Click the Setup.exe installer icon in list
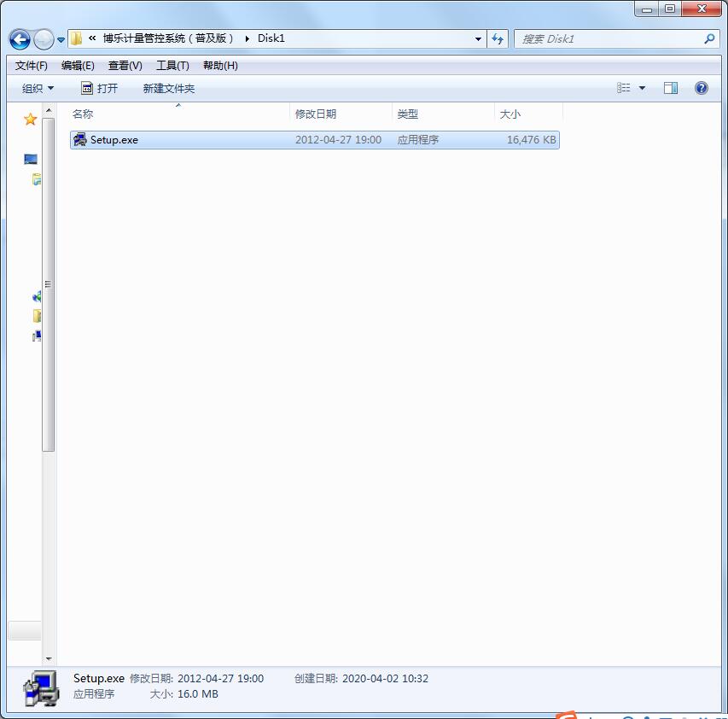 coord(80,139)
